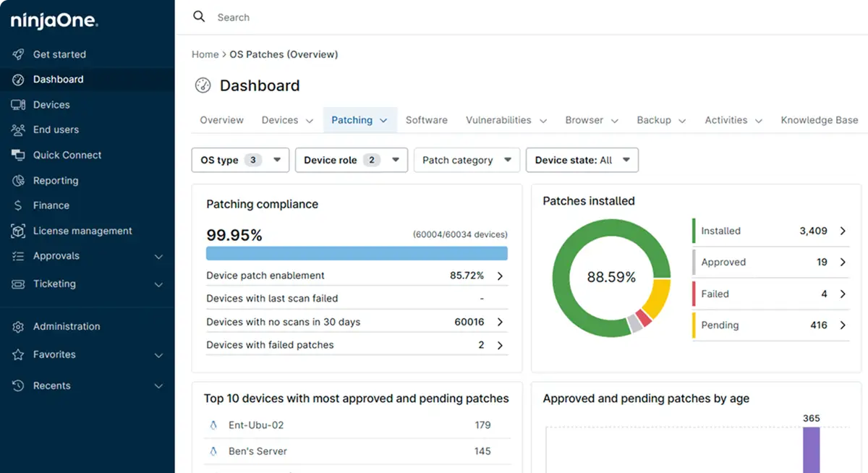Screen dimensions: 868x473
Task: Open the Devices tab dropdown
Action: click(x=287, y=120)
